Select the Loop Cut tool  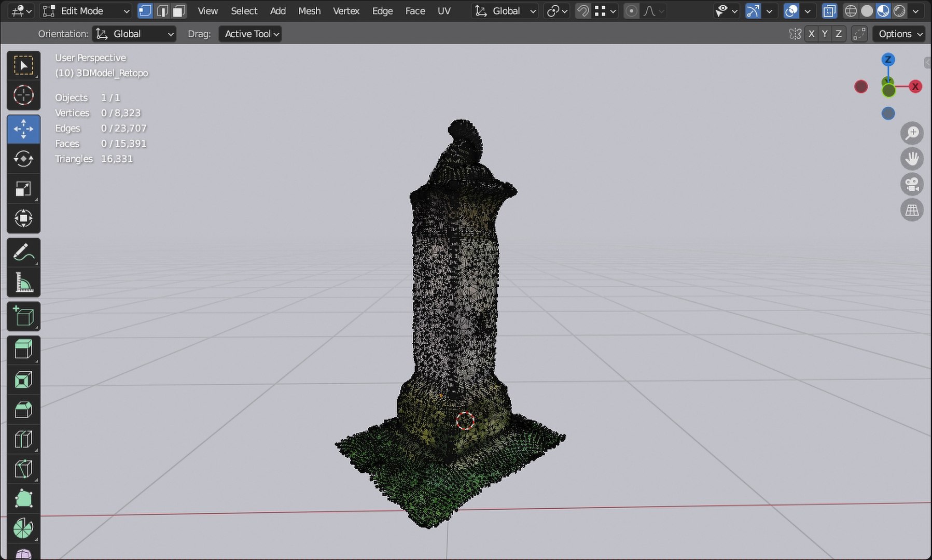[x=23, y=440]
